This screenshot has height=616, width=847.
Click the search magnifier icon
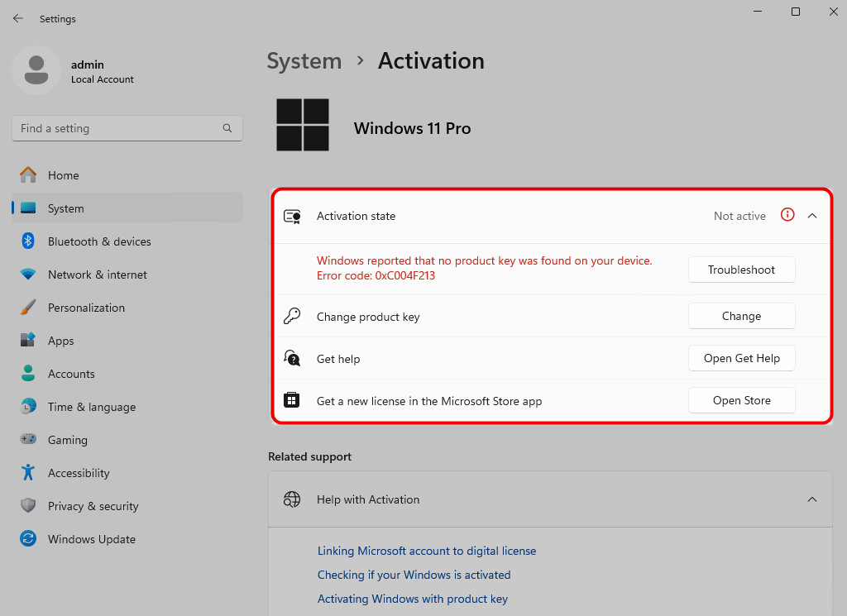227,128
